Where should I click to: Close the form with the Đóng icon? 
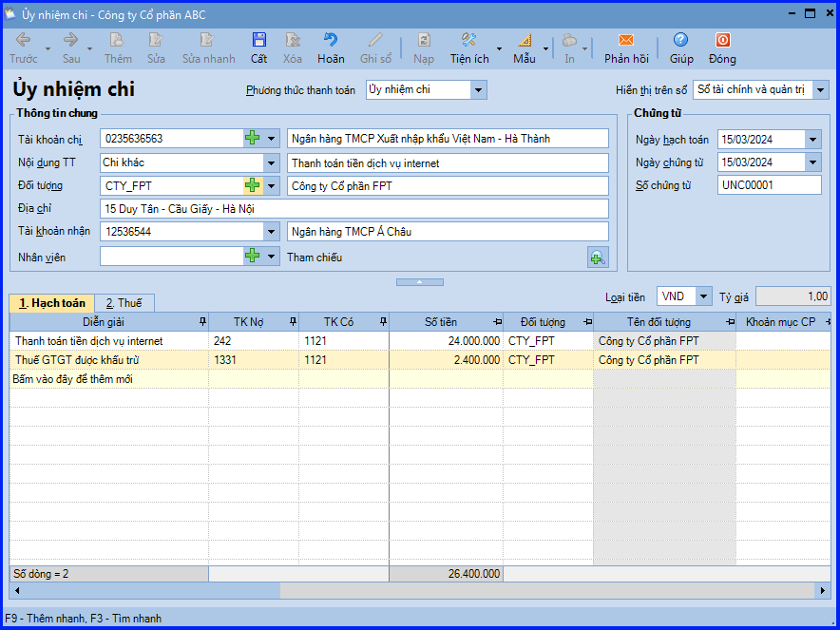click(722, 48)
